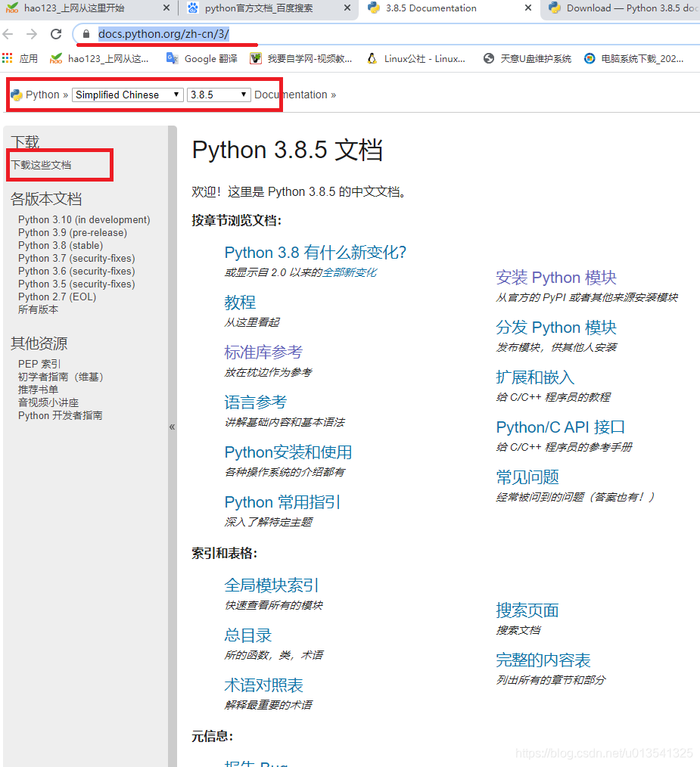Open the 术语对照表 glossary link
The image size is (700, 767).
click(263, 685)
